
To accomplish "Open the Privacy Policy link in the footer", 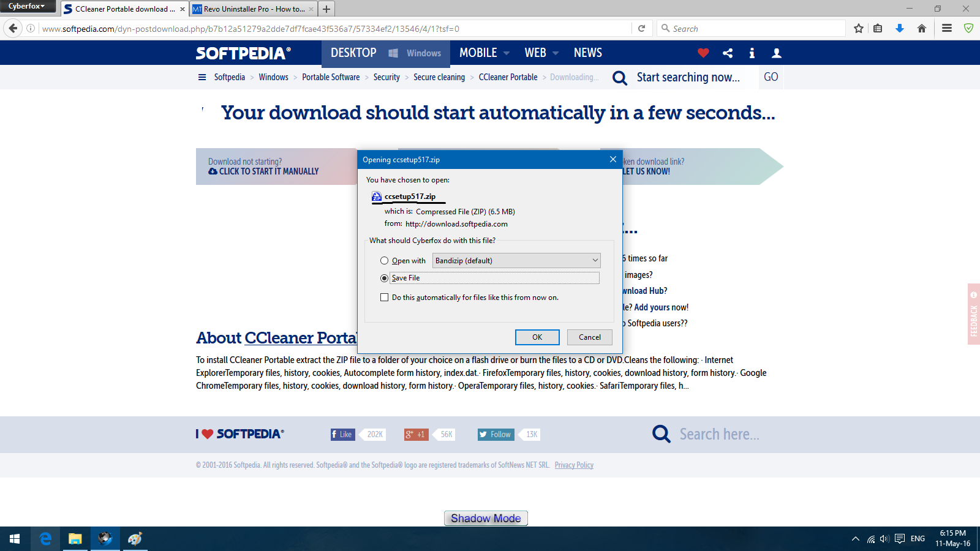I will [574, 465].
